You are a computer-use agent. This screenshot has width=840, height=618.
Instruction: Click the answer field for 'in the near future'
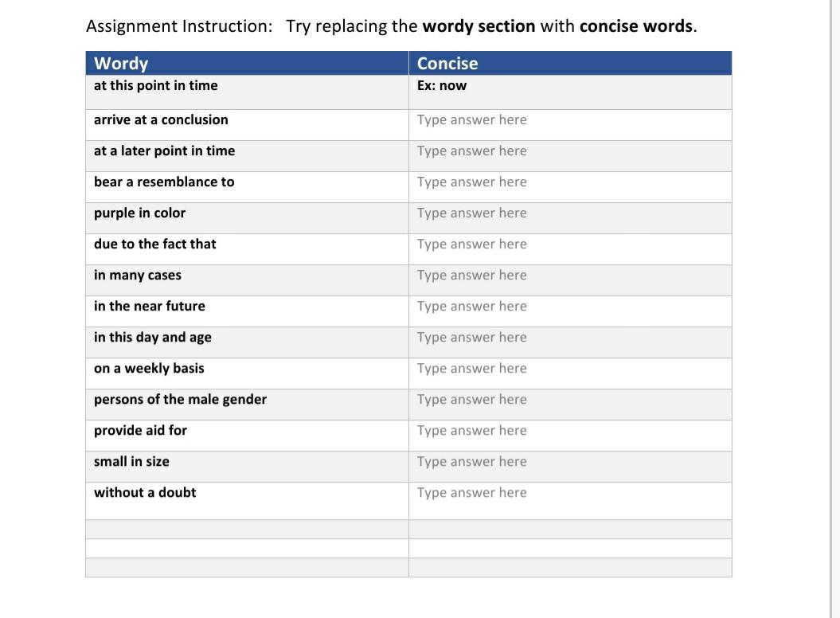click(570, 311)
